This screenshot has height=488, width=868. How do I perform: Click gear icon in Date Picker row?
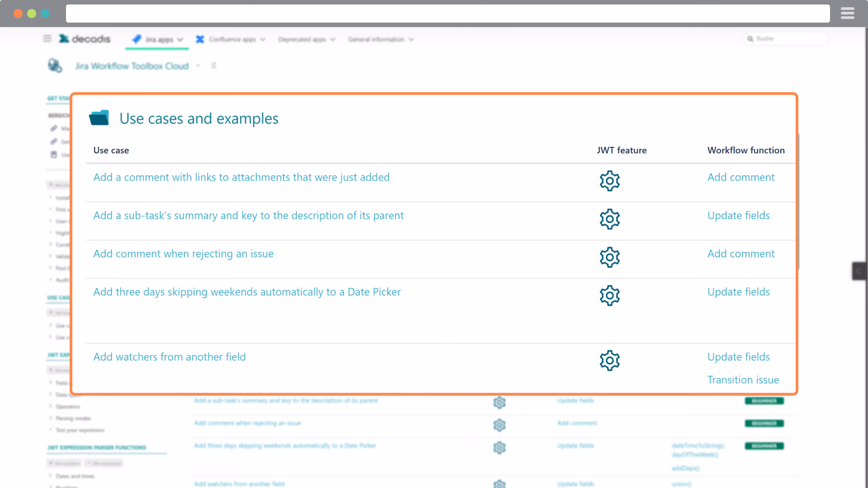[x=609, y=296]
